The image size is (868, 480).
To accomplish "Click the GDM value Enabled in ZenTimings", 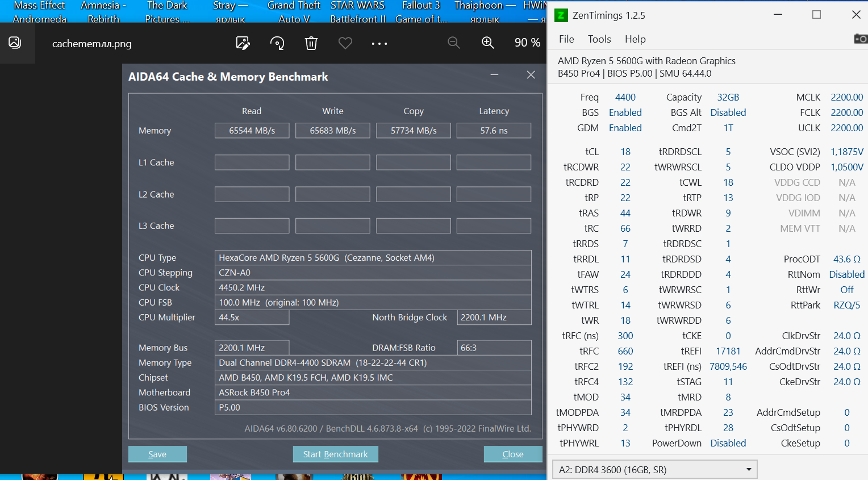I will click(x=625, y=128).
